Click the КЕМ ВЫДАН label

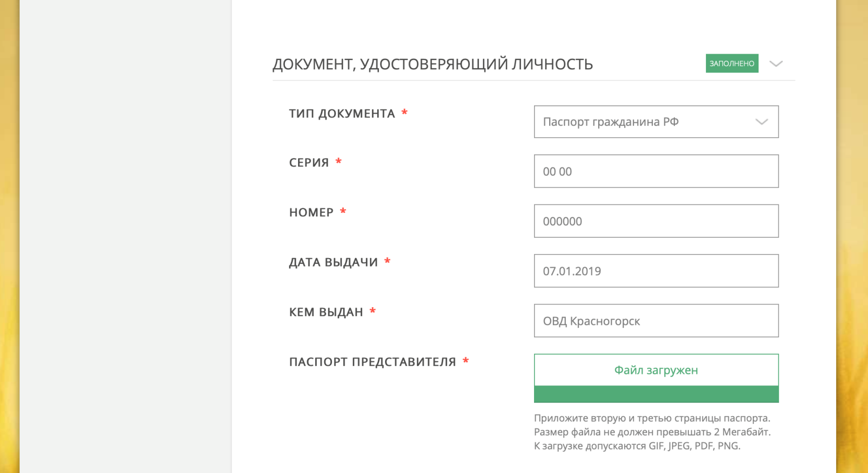326,312
